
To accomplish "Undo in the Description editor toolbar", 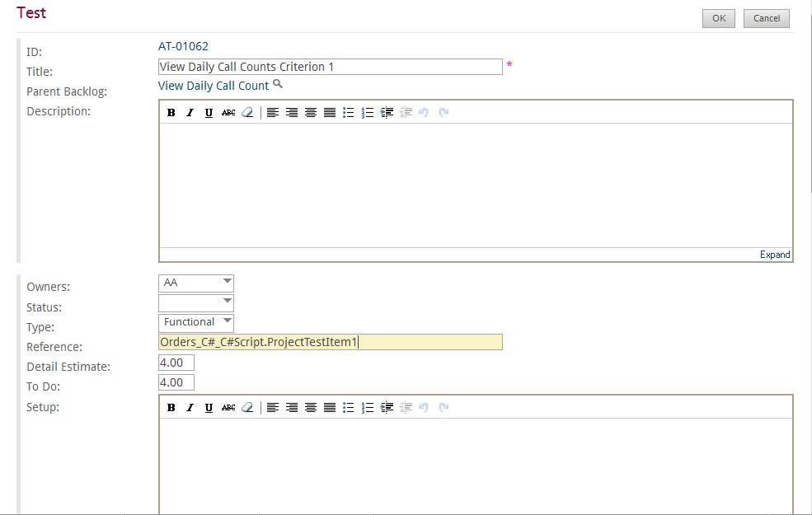I will coord(424,112).
